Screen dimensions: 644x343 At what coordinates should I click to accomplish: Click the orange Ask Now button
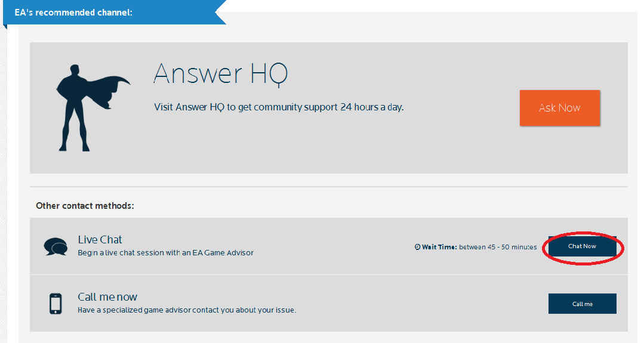tap(559, 108)
